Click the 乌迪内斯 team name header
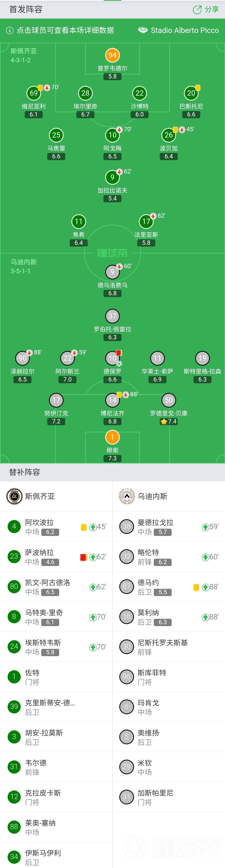225x868 pixels. 152,496
